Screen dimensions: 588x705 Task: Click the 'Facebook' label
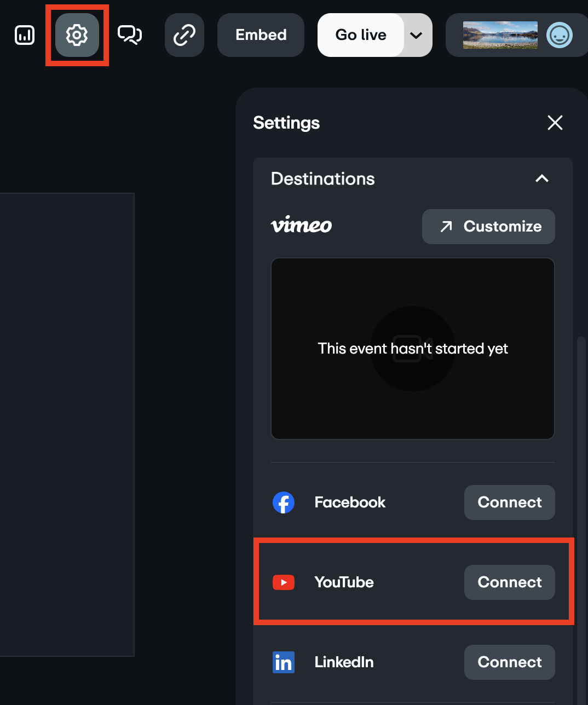click(x=350, y=502)
